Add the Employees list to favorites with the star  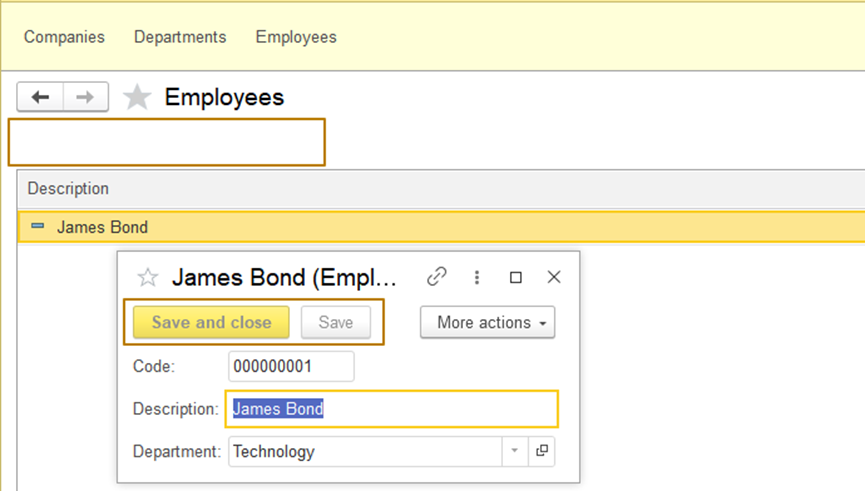tap(137, 97)
